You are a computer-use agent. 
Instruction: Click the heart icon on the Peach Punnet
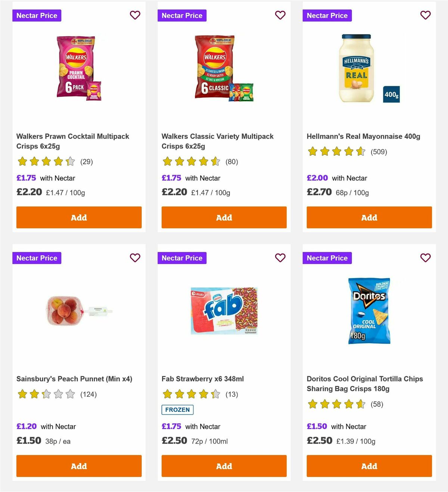[135, 258]
